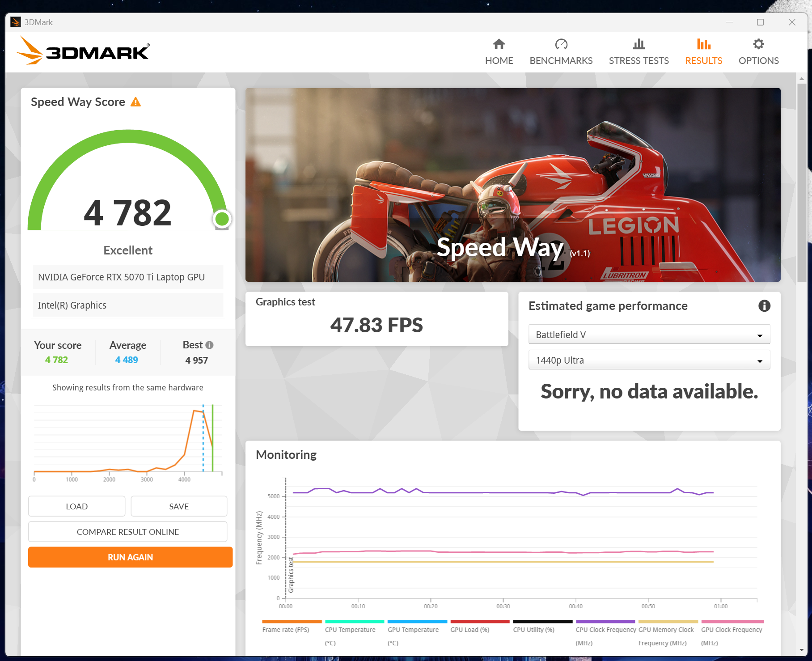
Task: Click the Monitoring section heading
Action: [286, 455]
